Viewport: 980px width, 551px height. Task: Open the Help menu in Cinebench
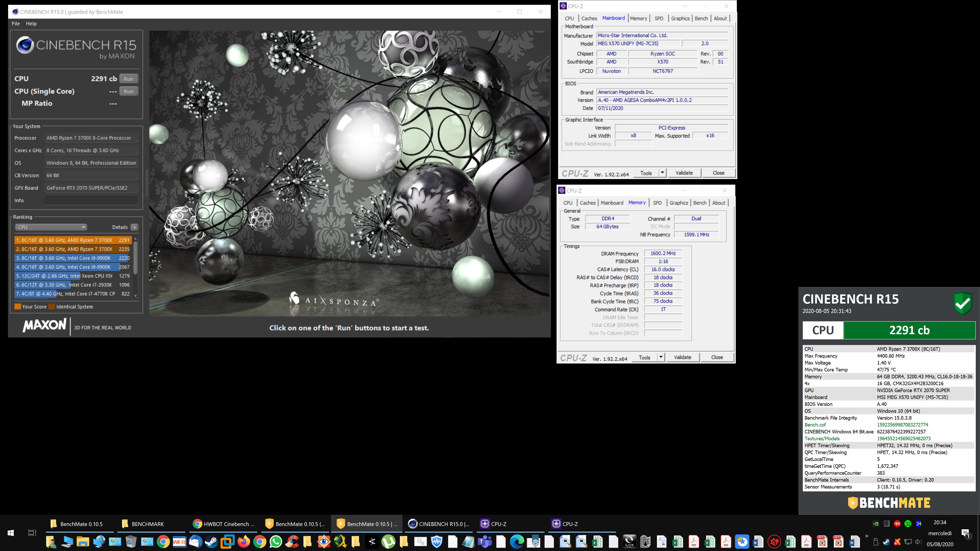click(x=31, y=23)
